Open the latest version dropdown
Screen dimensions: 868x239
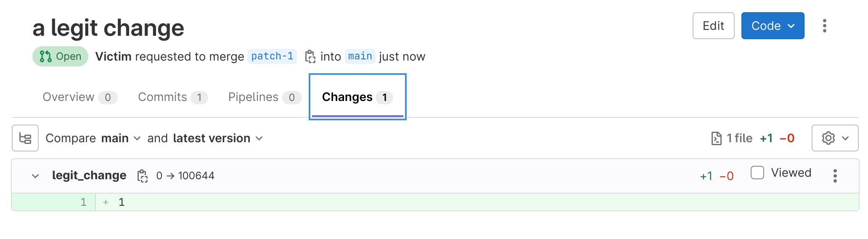coord(218,138)
